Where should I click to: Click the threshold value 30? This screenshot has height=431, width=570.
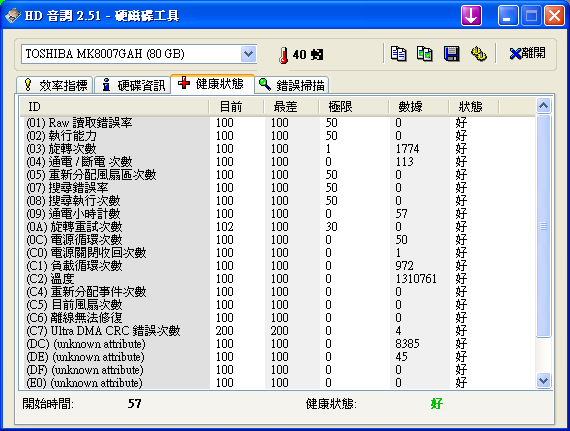[332, 227]
